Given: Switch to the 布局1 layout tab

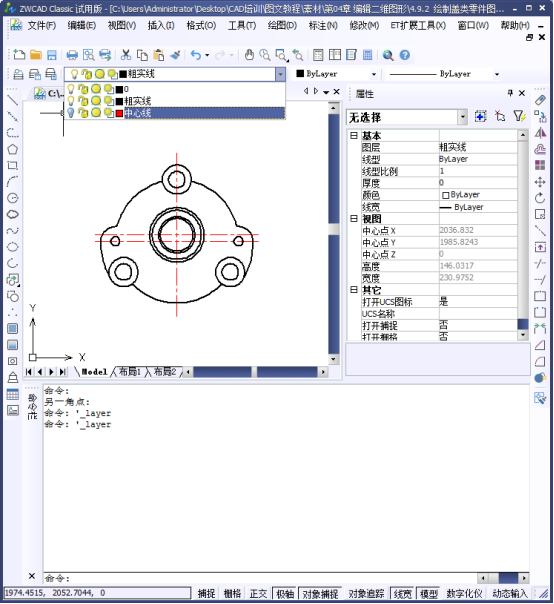Looking at the screenshot, I should (x=130, y=372).
